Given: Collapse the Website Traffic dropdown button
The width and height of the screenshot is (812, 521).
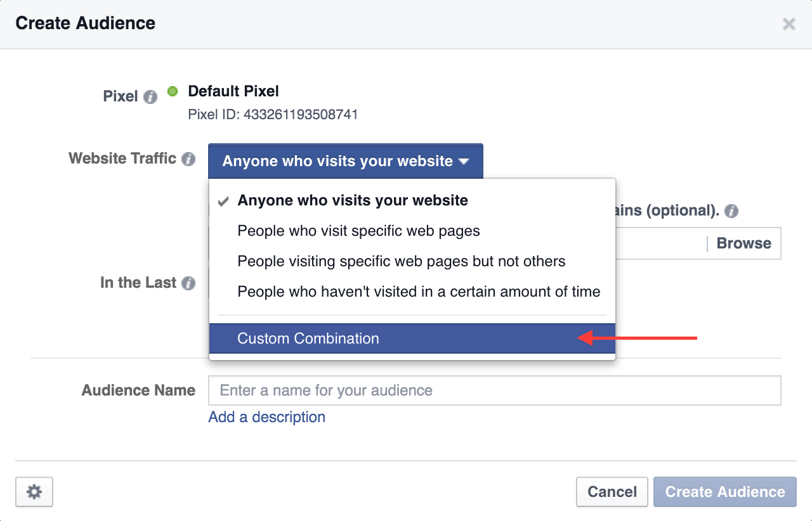Looking at the screenshot, I should tap(345, 161).
